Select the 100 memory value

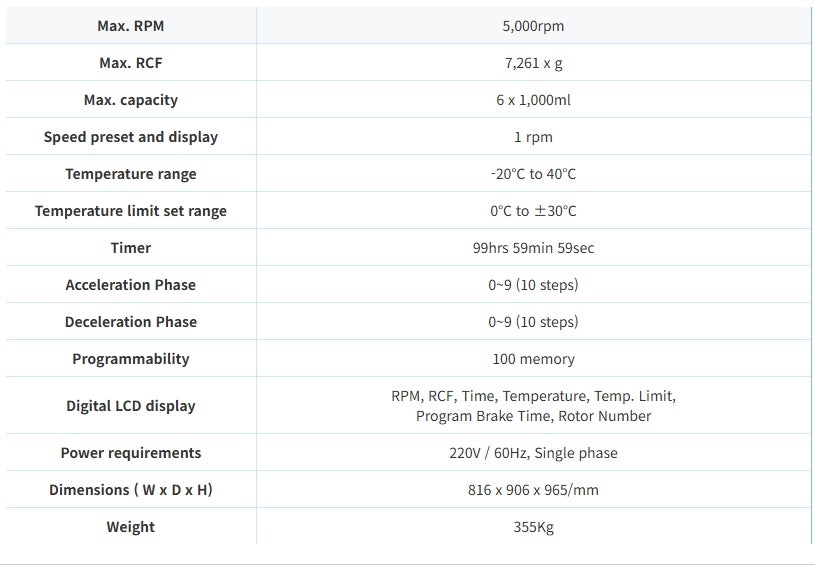tap(533, 359)
